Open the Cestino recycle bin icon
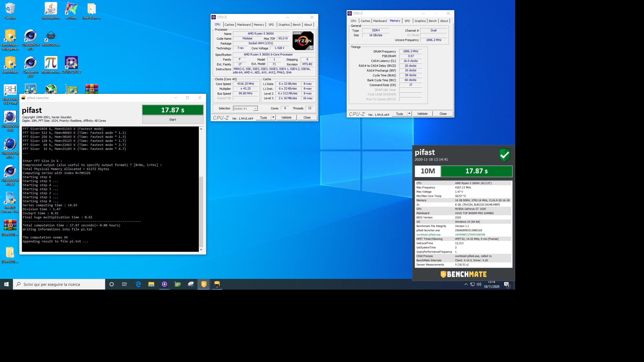 point(10,11)
